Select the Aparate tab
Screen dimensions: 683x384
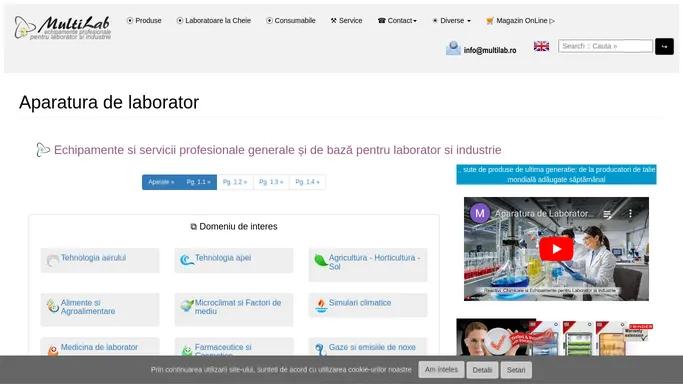[161, 182]
